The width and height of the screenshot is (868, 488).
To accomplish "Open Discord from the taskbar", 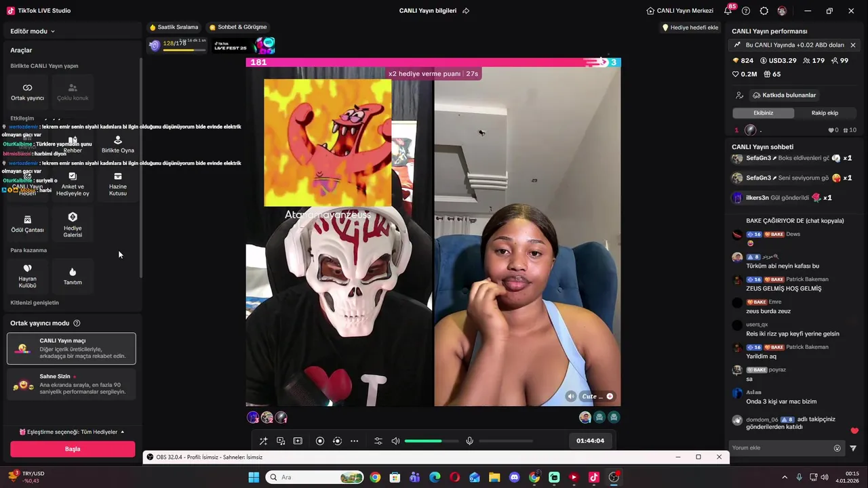I will click(x=514, y=477).
